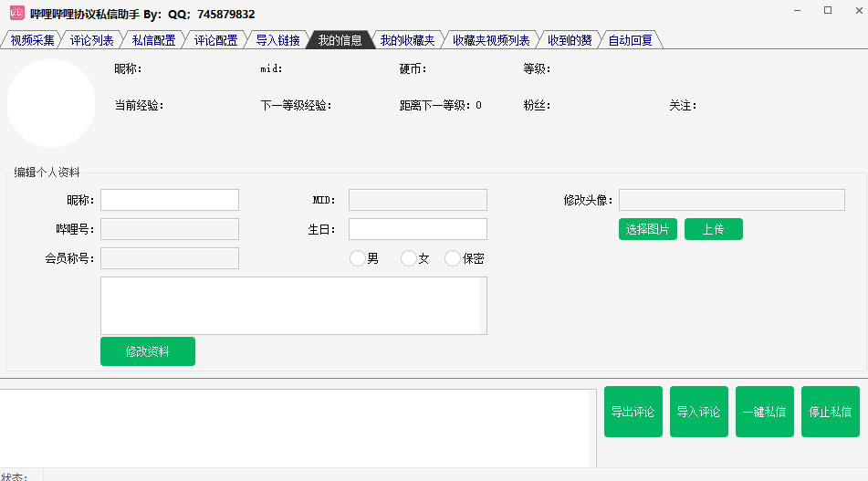Focus the 生日 birthday input field
868x481 pixels.
click(417, 229)
